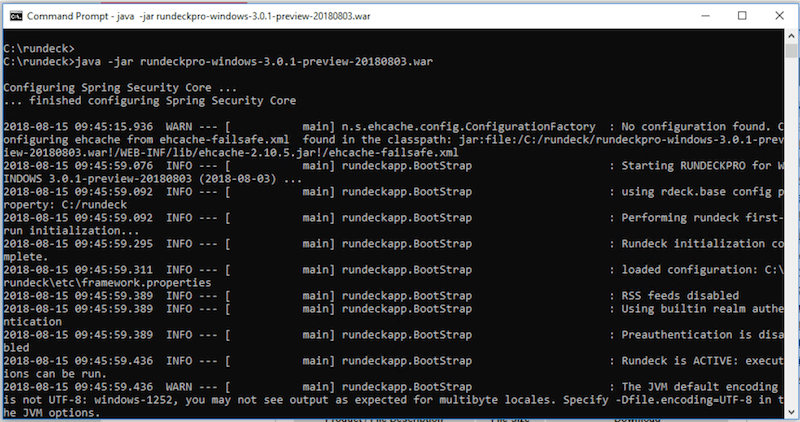Image resolution: width=800 pixels, height=422 pixels.
Task: Maximize the Command Prompt window
Action: pos(741,16)
